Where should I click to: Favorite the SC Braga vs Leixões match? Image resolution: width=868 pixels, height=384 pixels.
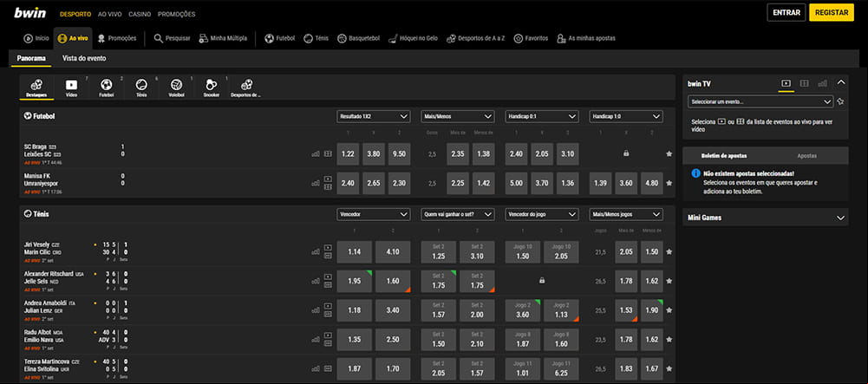click(x=669, y=153)
